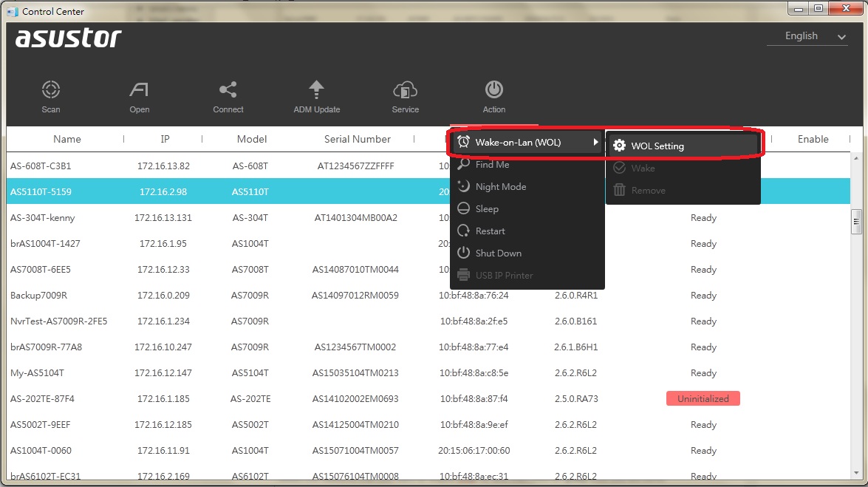
Task: Click the Uninitialized status badge
Action: coord(703,398)
